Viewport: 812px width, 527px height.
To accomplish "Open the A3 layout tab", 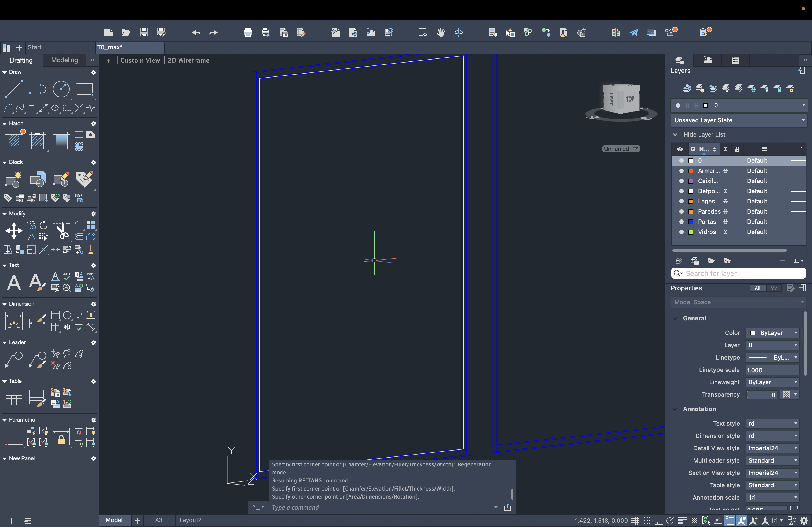I will [x=159, y=520].
